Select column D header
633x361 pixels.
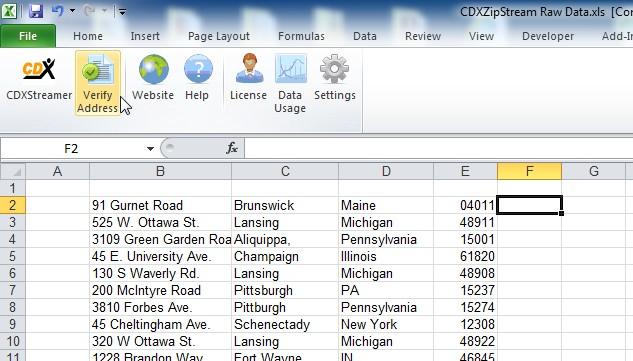click(x=386, y=171)
